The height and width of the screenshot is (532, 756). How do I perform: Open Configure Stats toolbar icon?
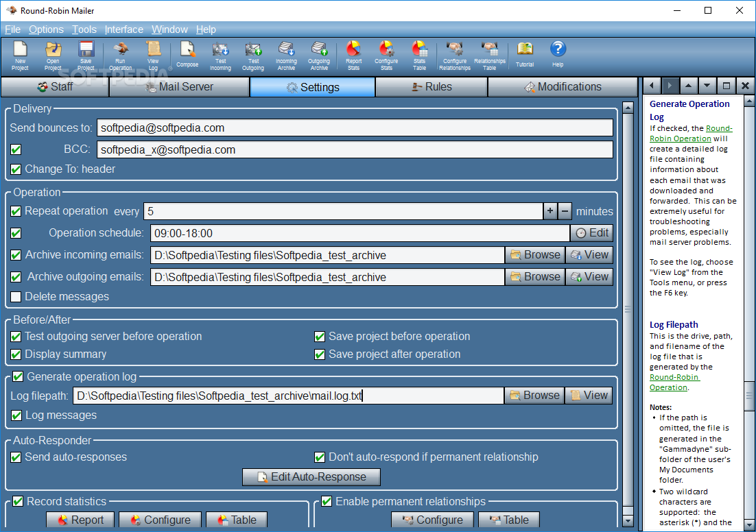pos(386,56)
